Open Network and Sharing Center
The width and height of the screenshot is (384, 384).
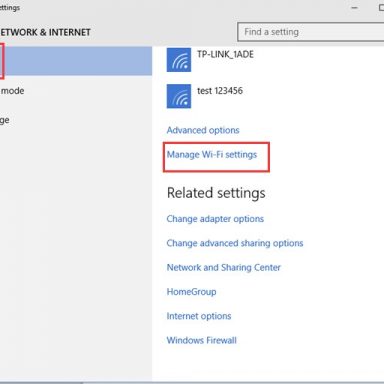pos(224,268)
